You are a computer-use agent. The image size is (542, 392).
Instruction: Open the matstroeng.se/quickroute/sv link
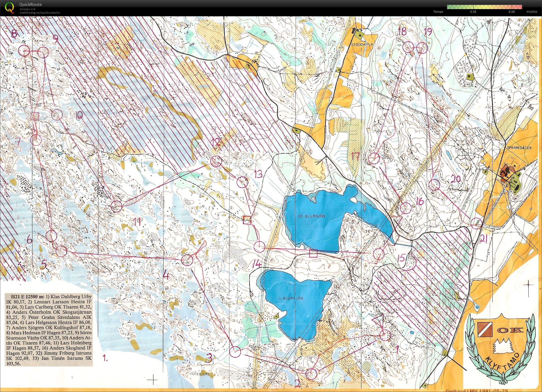pos(40,13)
